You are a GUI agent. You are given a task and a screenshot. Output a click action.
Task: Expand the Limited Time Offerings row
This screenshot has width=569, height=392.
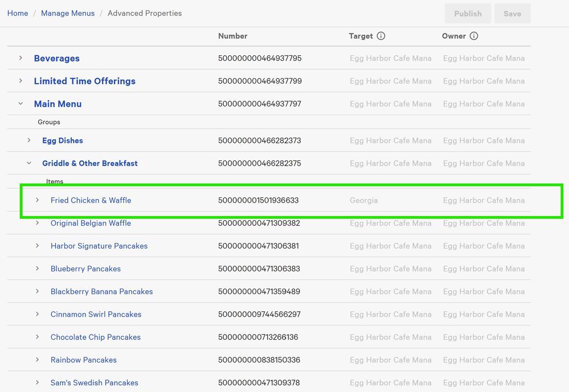21,81
